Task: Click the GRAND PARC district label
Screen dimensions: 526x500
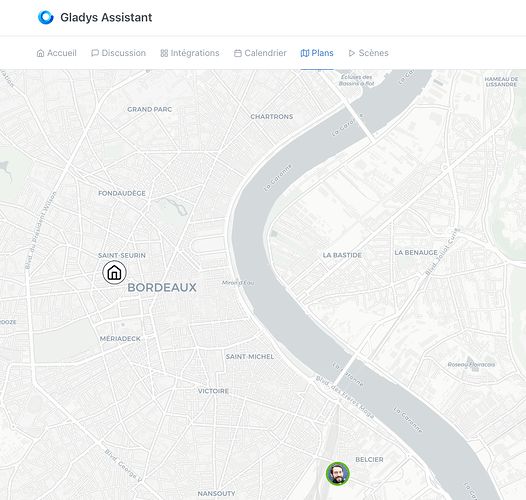Action: pos(150,109)
